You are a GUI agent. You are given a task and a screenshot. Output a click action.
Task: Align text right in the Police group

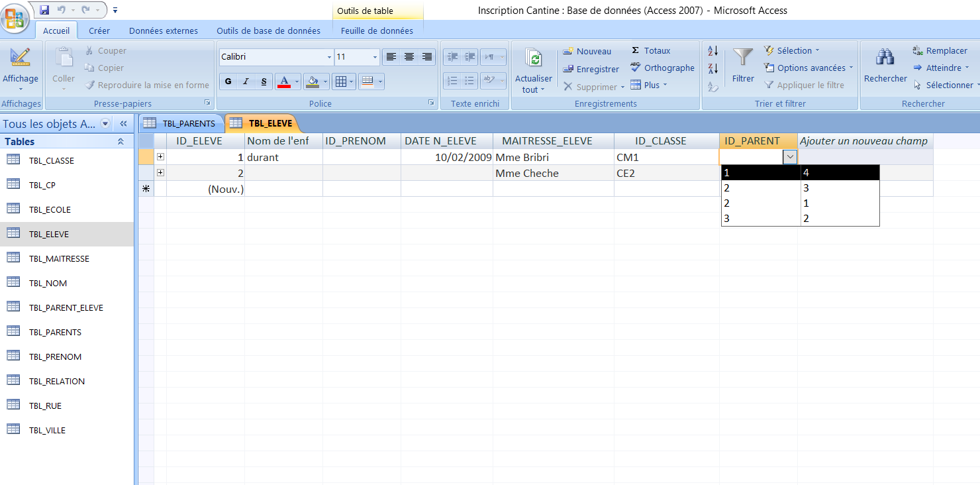[x=427, y=57]
